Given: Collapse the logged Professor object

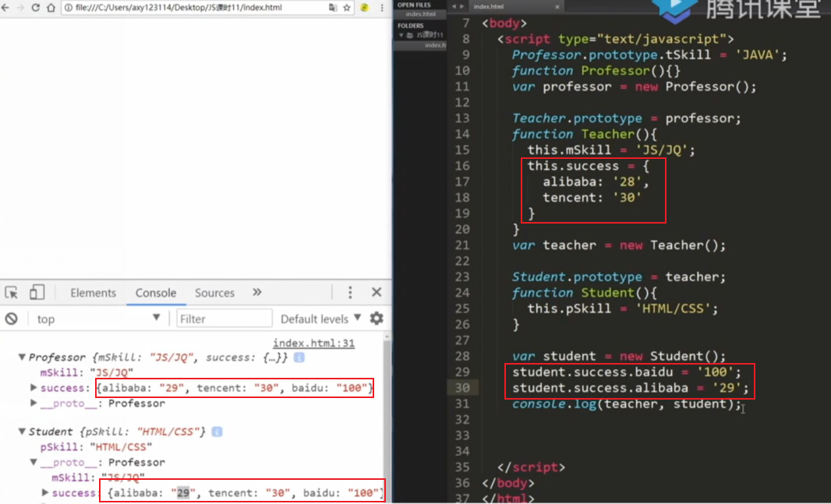Looking at the screenshot, I should (22, 358).
